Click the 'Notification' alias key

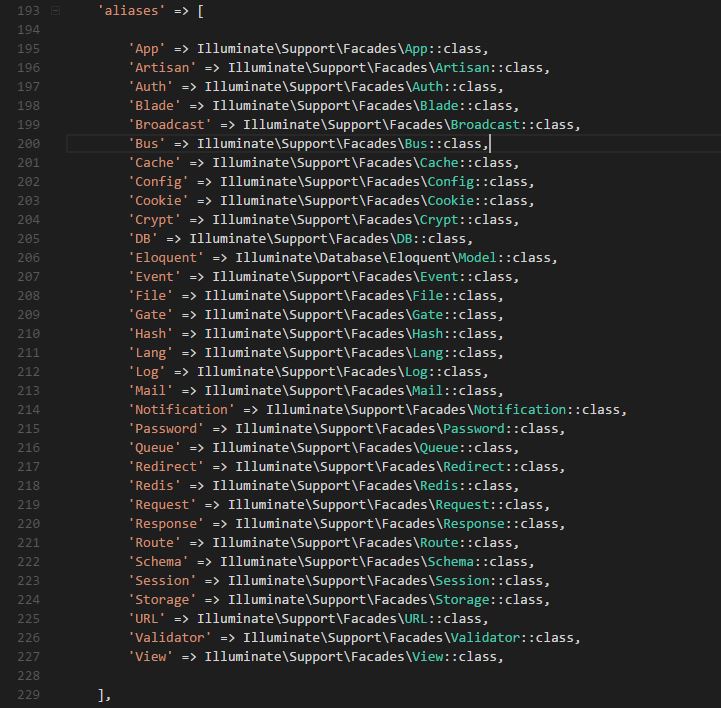point(182,410)
